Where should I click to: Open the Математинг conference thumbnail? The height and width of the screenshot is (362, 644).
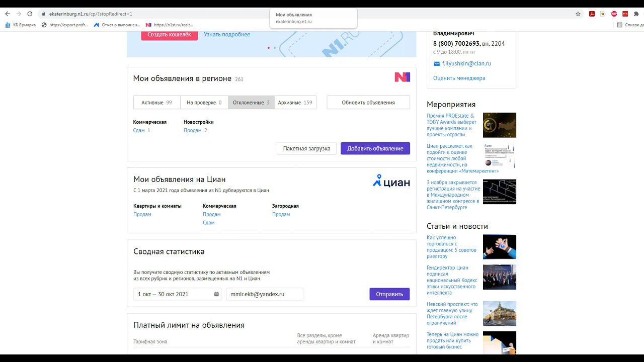500,155
